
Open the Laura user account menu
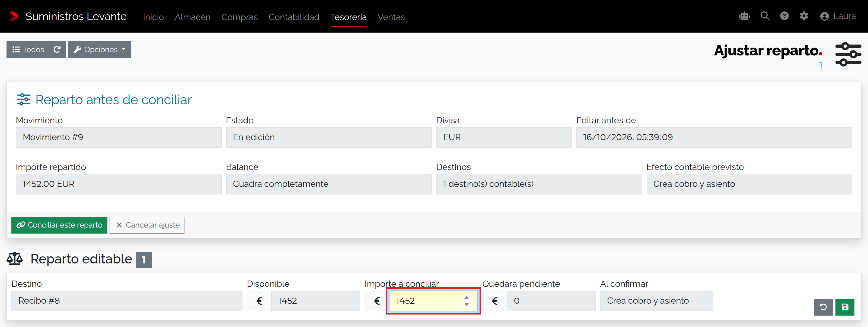(x=838, y=16)
